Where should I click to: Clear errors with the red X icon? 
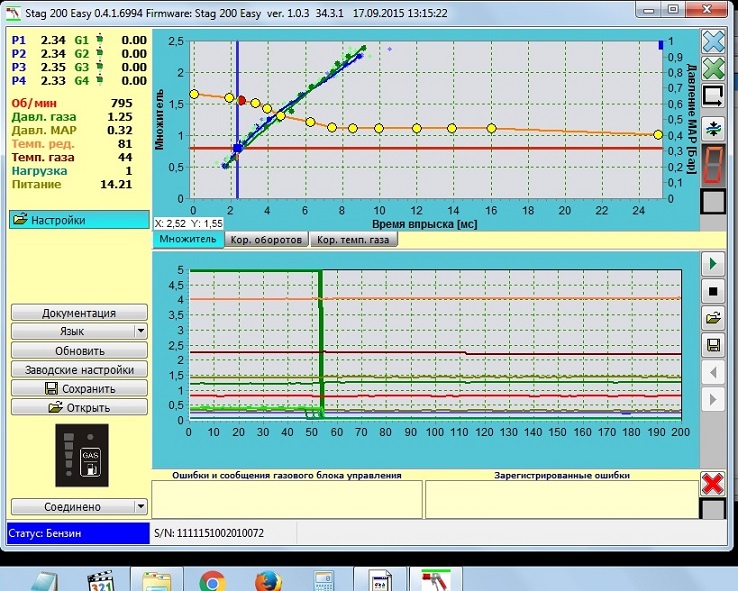(x=713, y=483)
